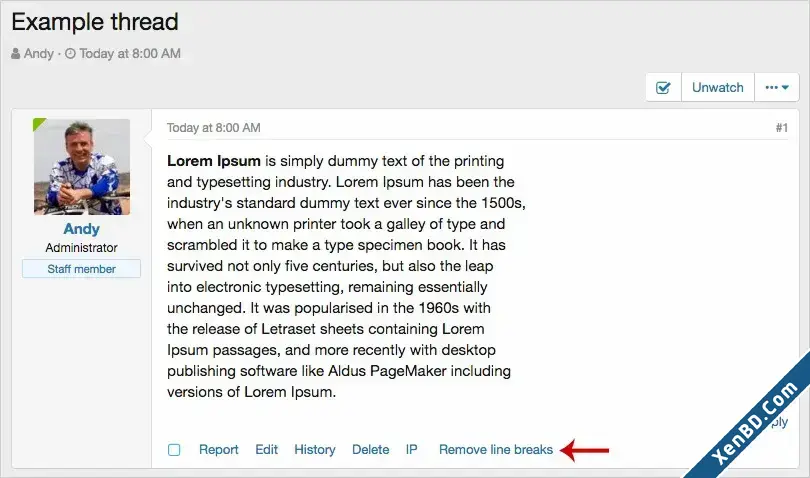The image size is (810, 478).
Task: Open Andy's avatar picture
Action: click(82, 166)
